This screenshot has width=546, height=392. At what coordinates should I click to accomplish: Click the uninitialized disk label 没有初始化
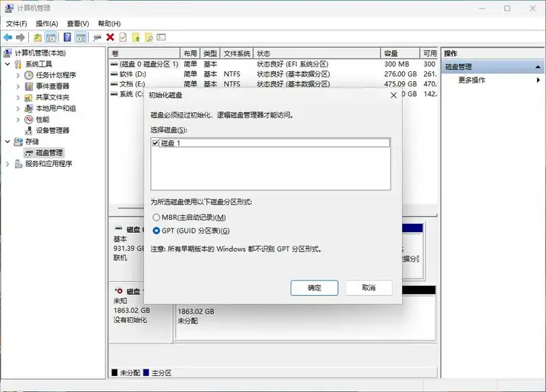click(130, 319)
